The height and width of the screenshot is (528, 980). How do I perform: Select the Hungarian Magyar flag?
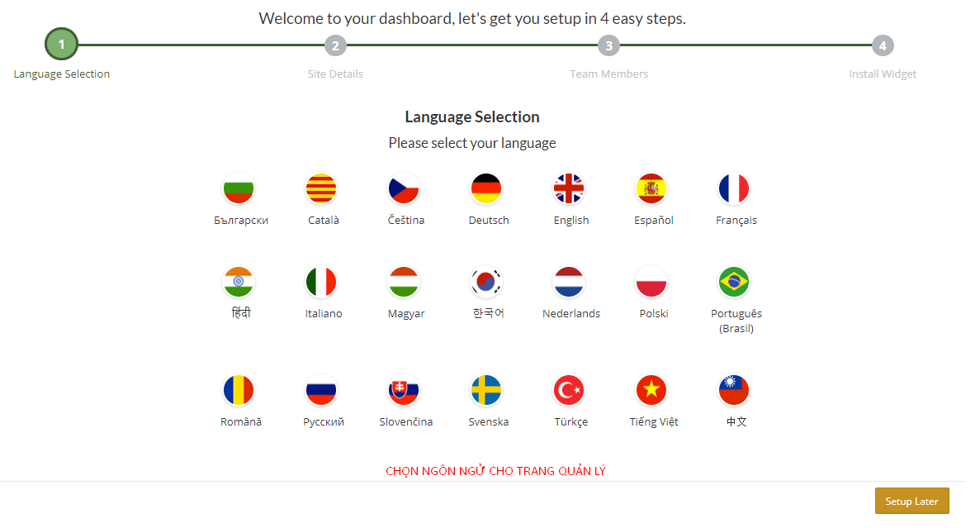tap(403, 282)
